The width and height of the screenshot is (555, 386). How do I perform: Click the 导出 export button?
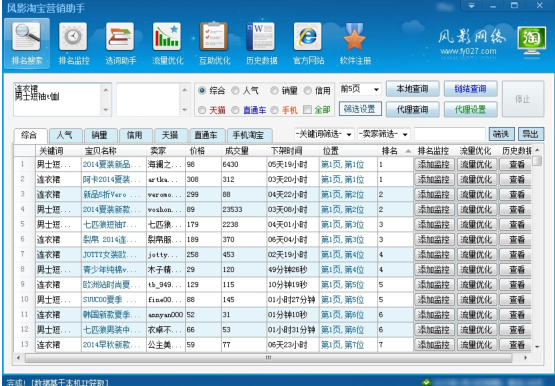pyautogui.click(x=531, y=134)
